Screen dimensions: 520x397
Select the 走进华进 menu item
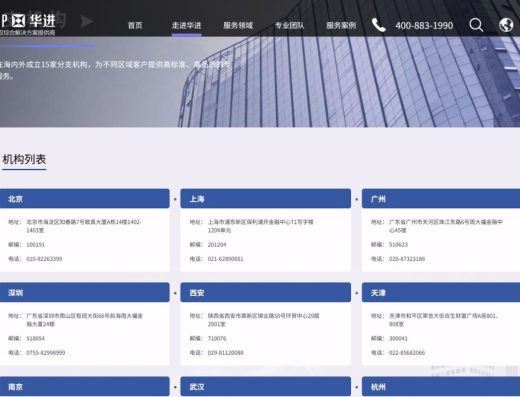point(186,25)
